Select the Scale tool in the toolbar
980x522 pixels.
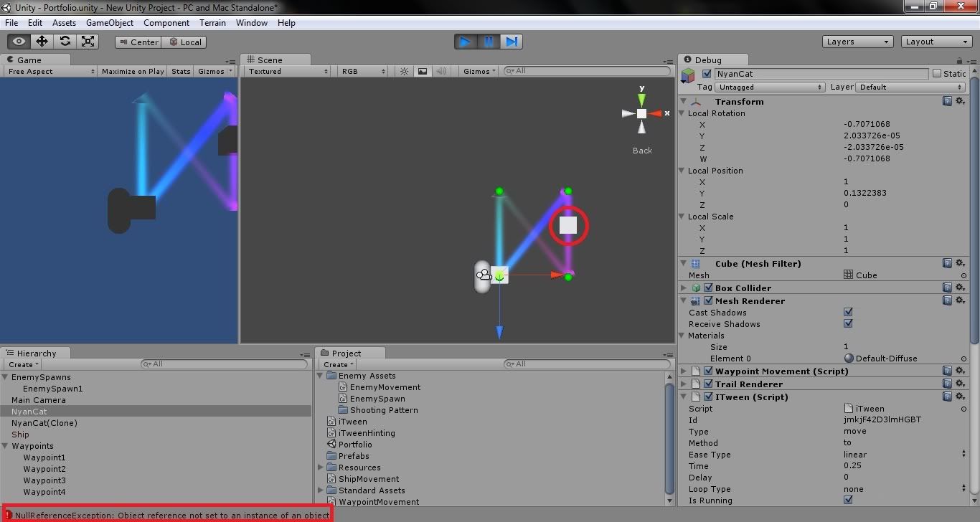coord(88,41)
